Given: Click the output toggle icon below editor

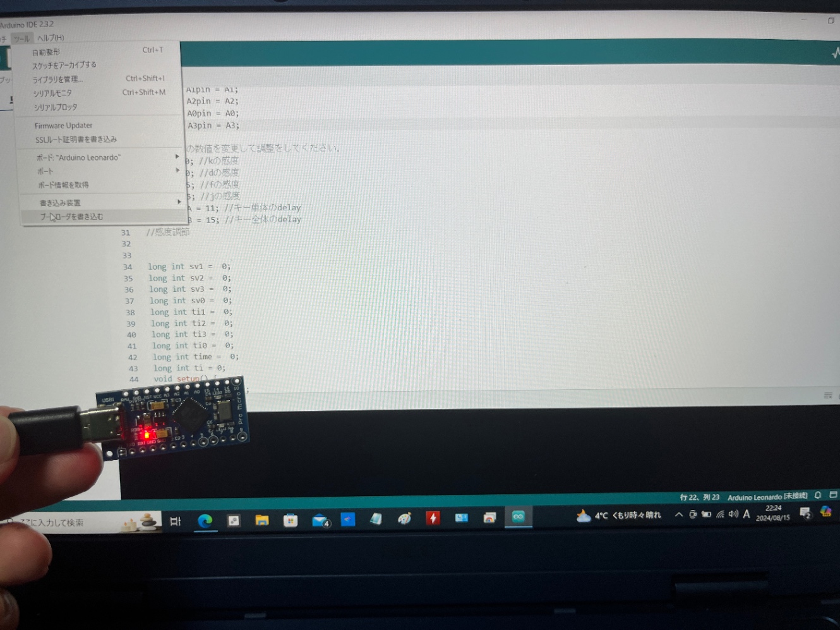Looking at the screenshot, I should click(828, 396).
